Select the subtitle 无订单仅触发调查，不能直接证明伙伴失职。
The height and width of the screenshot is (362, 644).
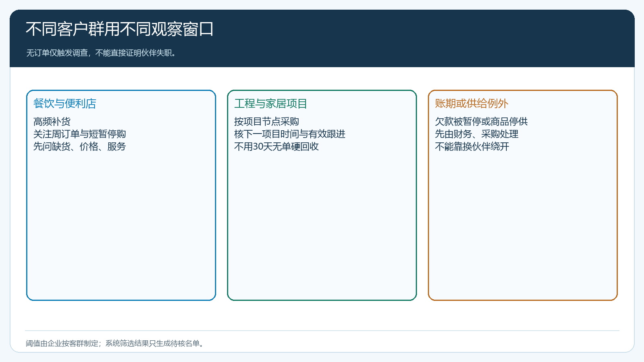102,53
